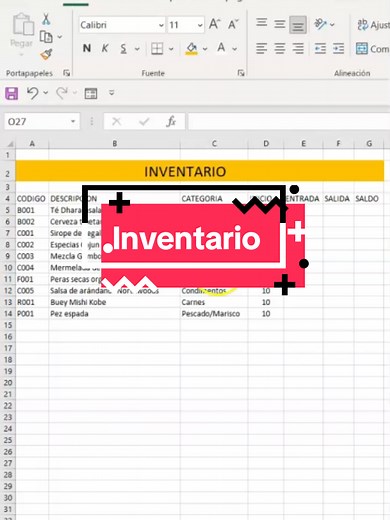The width and height of the screenshot is (390, 520).
Task: Increase font size with large A
Action: (x=214, y=25)
